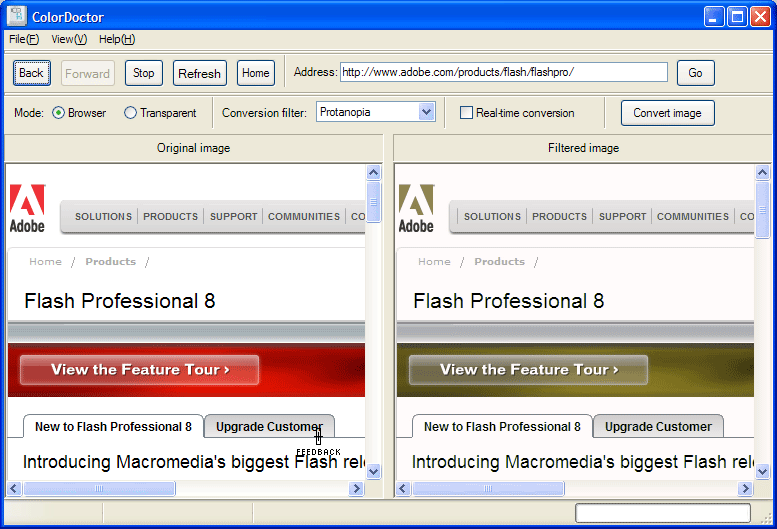Click scroll left arrow of Original image pane

click(x=14, y=488)
